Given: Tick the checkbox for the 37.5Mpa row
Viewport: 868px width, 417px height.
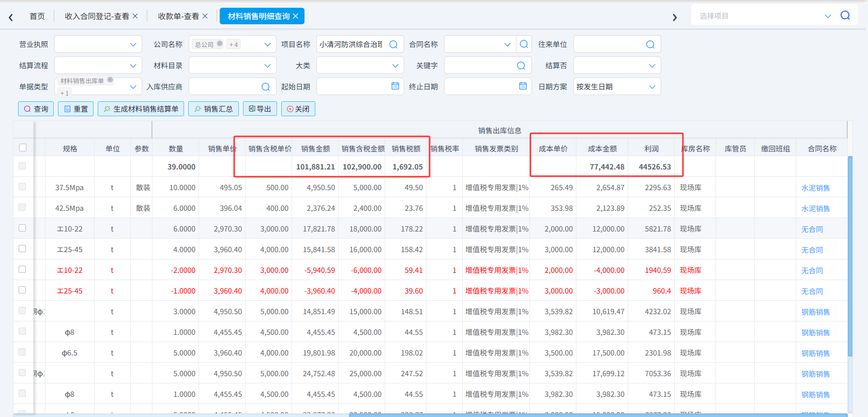Looking at the screenshot, I should point(22,187).
